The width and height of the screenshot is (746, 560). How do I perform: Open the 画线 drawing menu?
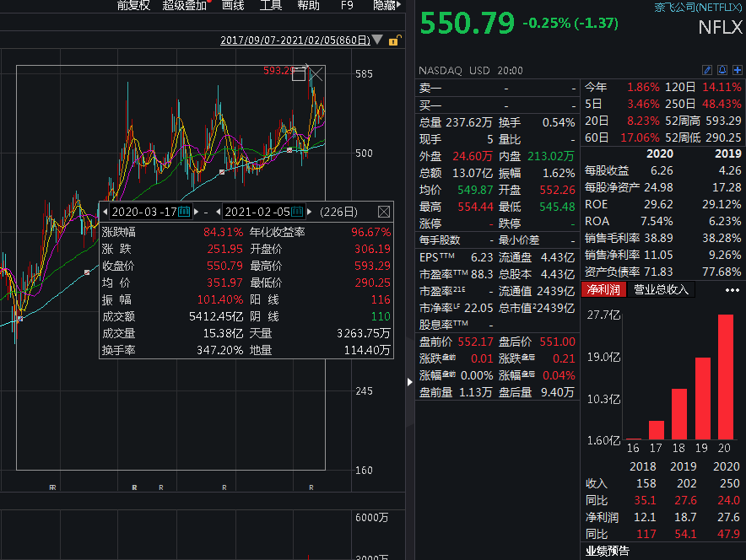(x=233, y=5)
